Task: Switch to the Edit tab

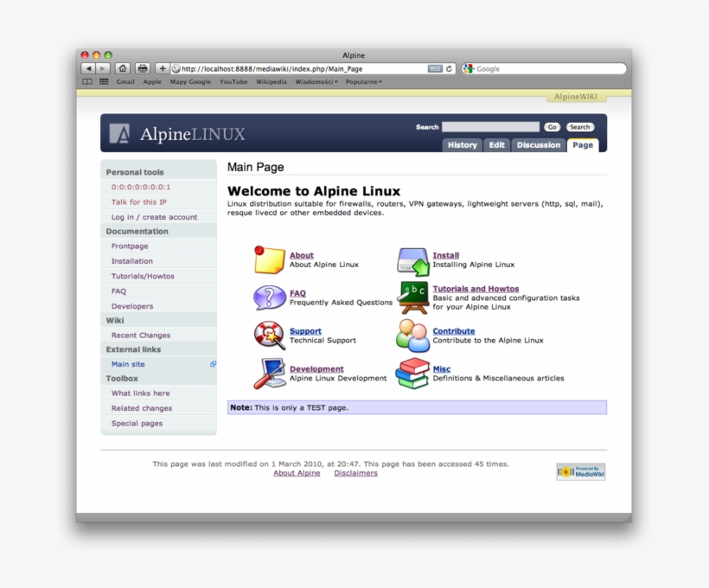Action: (x=496, y=144)
